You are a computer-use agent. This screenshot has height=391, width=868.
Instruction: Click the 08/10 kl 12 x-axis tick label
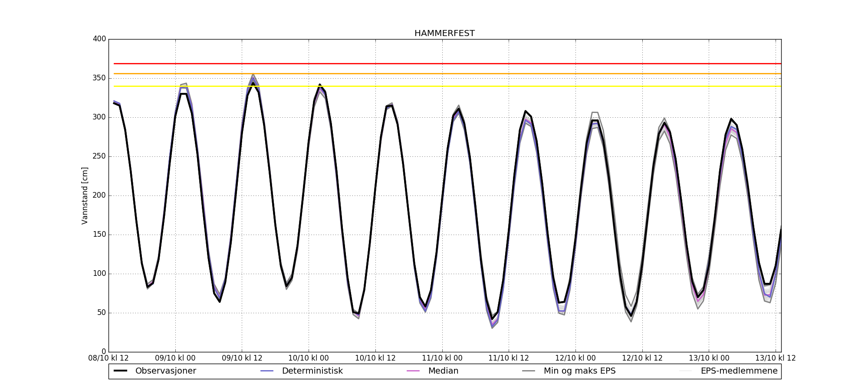108,358
